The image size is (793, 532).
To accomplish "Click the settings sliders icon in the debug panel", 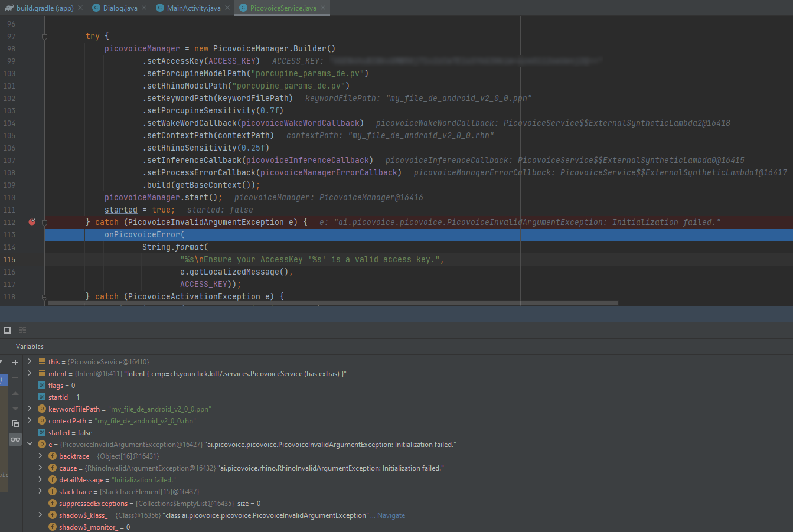I will 22,329.
